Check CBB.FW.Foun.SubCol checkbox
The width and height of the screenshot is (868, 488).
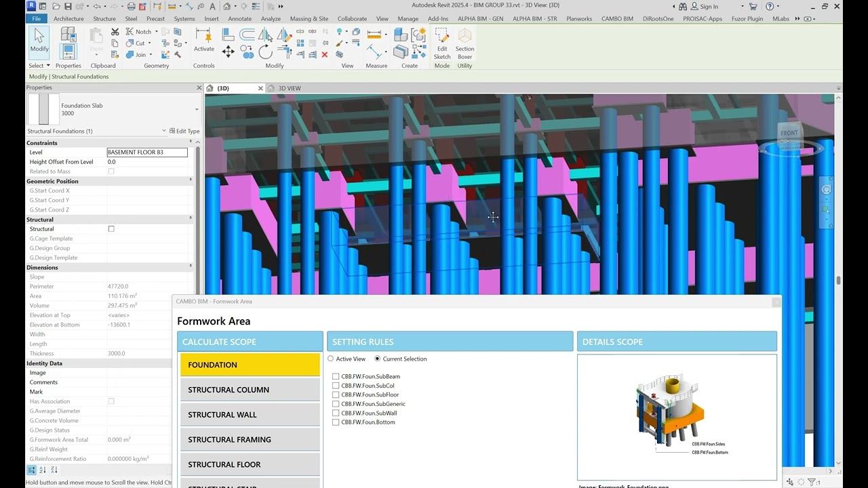coord(336,386)
